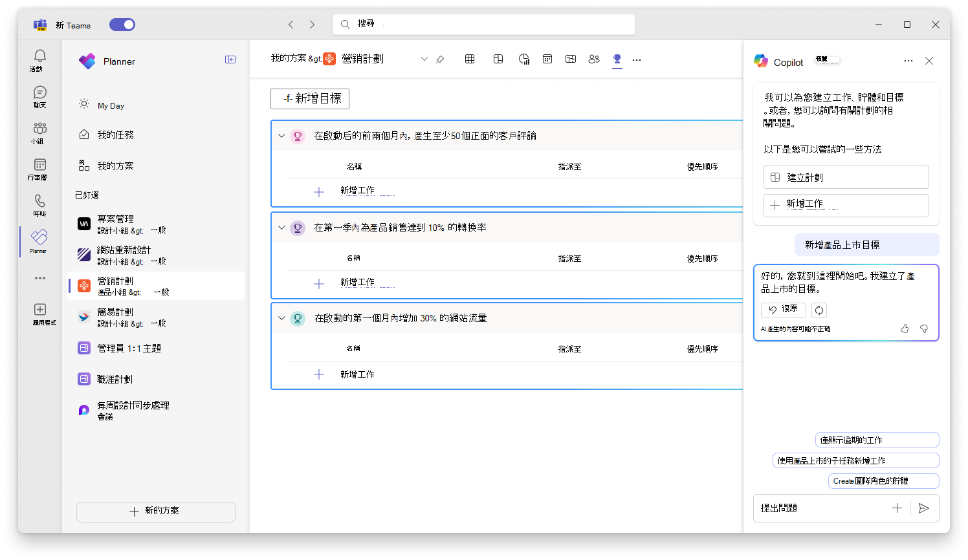Click the pink trophy icon of customer reviews goal
The image size is (968, 560).
point(298,136)
